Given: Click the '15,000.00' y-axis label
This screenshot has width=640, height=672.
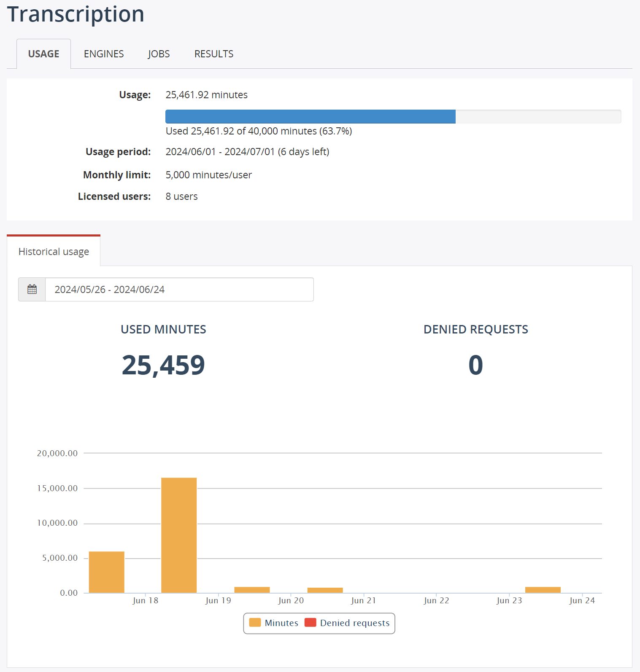Looking at the screenshot, I should click(57, 488).
